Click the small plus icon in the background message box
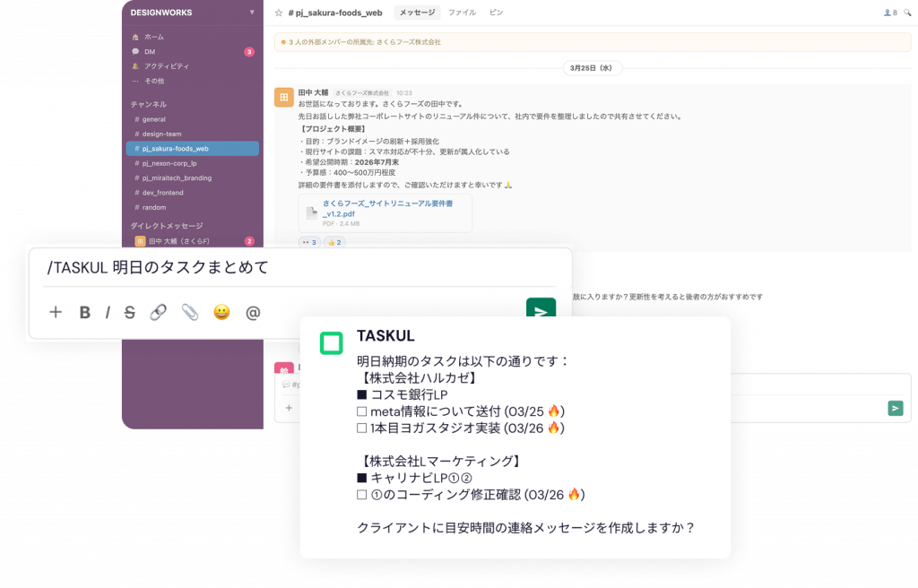The height and width of the screenshot is (588, 918). [x=289, y=408]
